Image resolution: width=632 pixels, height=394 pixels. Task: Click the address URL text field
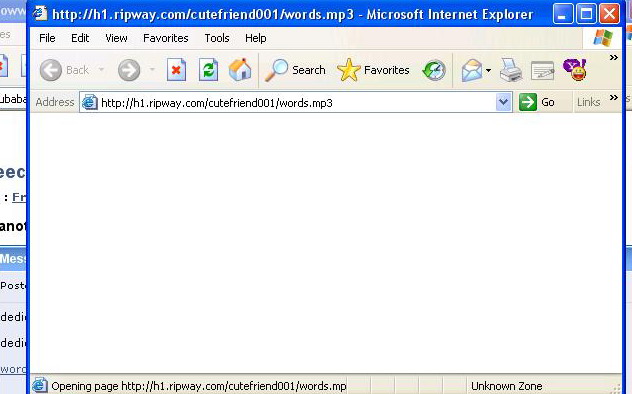coord(297,103)
